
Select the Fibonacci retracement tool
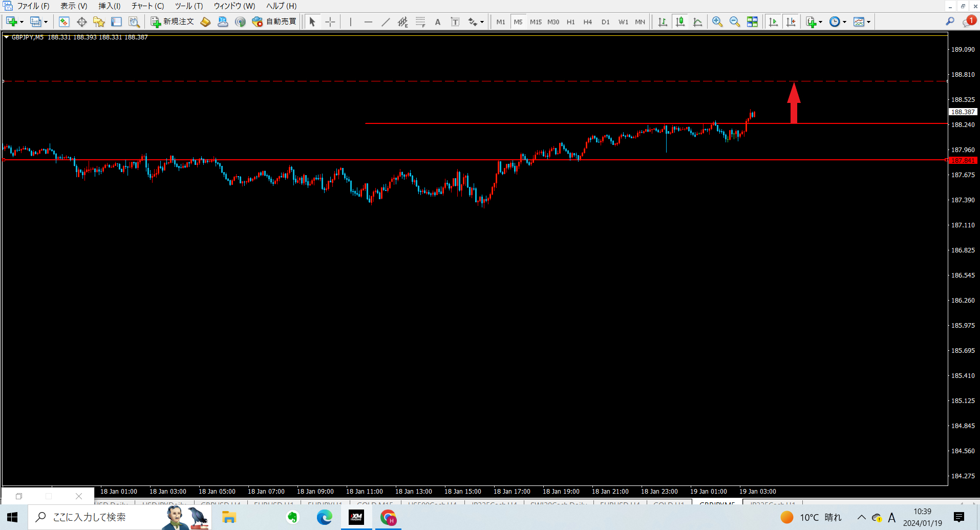[420, 22]
